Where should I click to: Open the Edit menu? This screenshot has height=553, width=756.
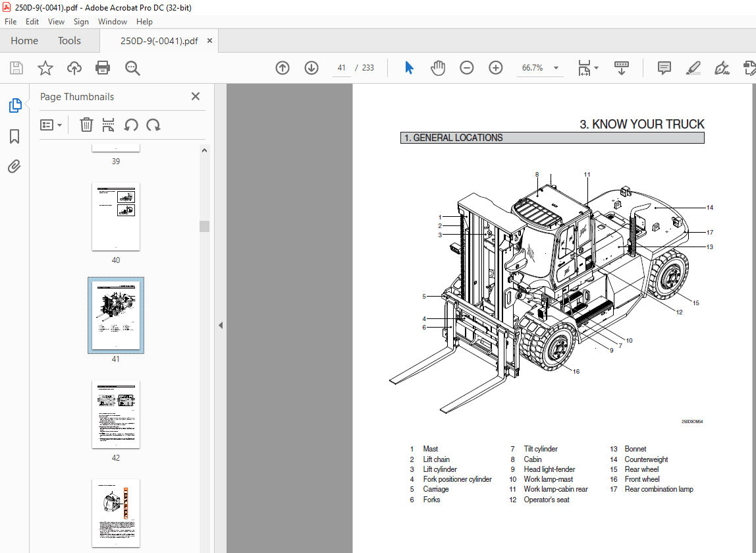click(x=32, y=22)
